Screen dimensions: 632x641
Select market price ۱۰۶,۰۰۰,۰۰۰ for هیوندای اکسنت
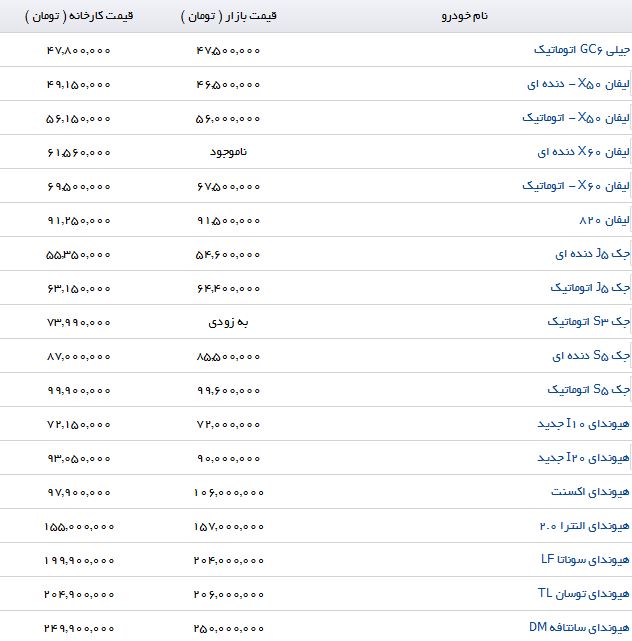(x=229, y=493)
